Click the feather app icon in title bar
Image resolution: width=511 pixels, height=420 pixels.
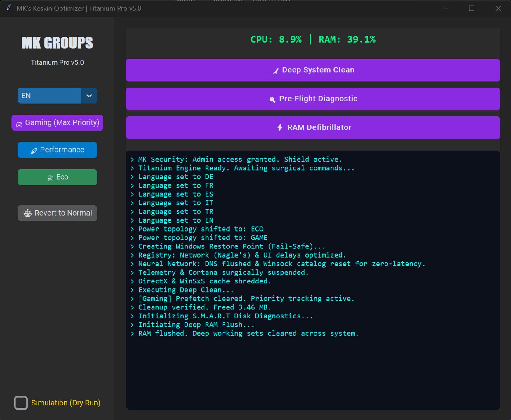tap(9, 8)
